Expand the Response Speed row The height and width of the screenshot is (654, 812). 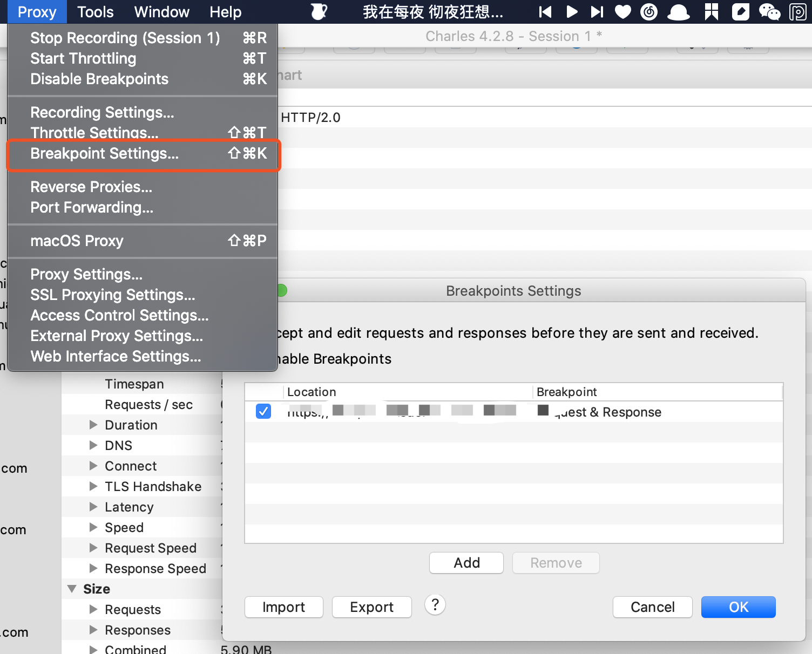pyautogui.click(x=93, y=568)
